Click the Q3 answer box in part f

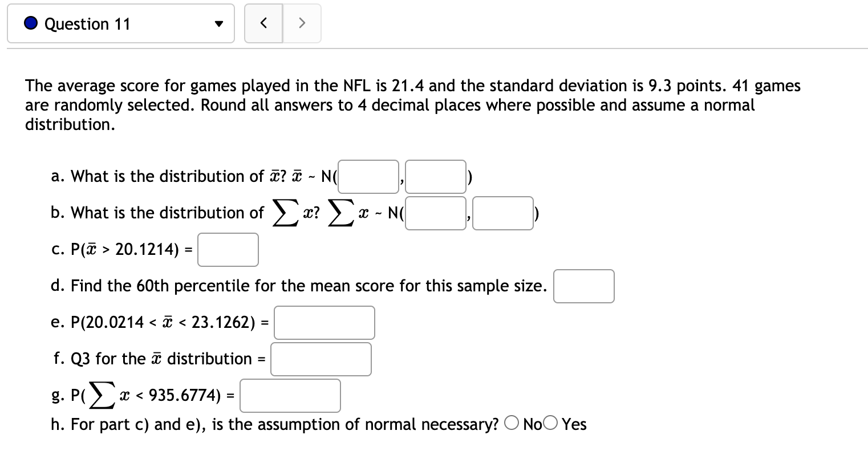(321, 359)
